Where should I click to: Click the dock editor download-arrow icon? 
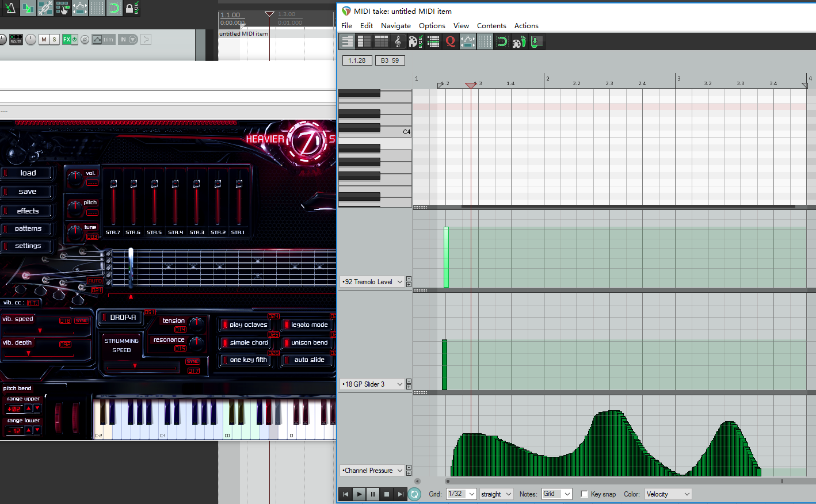pos(536,41)
